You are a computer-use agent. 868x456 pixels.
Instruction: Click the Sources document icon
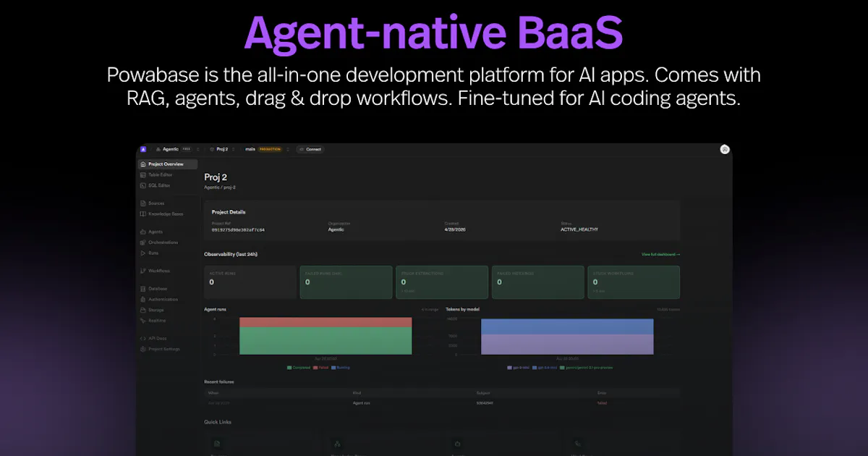142,203
